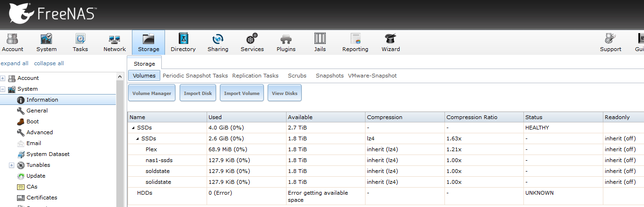Viewport: 644px width, 207px height.
Task: Click the Import Volume button
Action: [242, 93]
